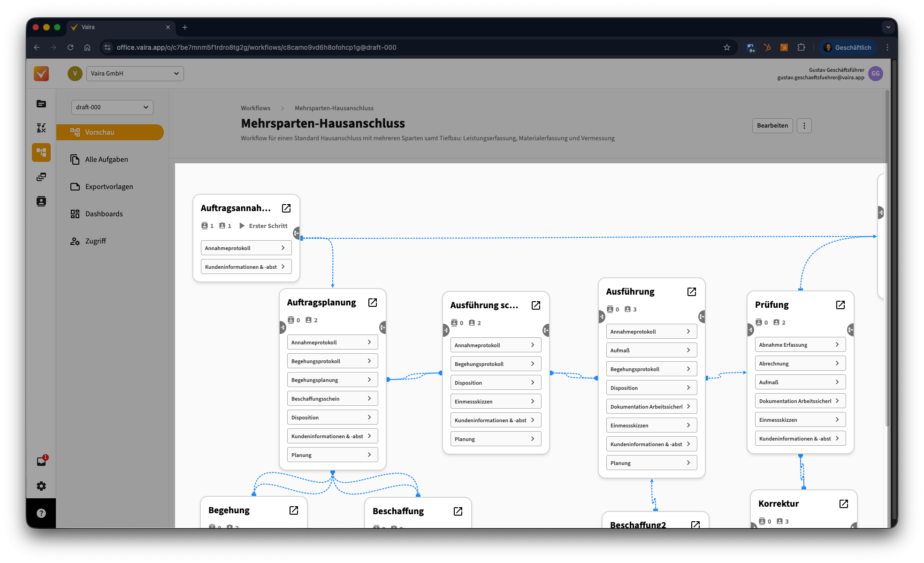Open Ausführung step external link icon

(692, 292)
